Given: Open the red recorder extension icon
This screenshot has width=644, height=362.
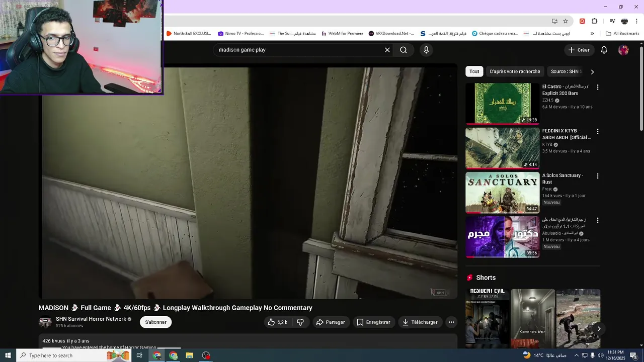Looking at the screenshot, I should point(582,21).
